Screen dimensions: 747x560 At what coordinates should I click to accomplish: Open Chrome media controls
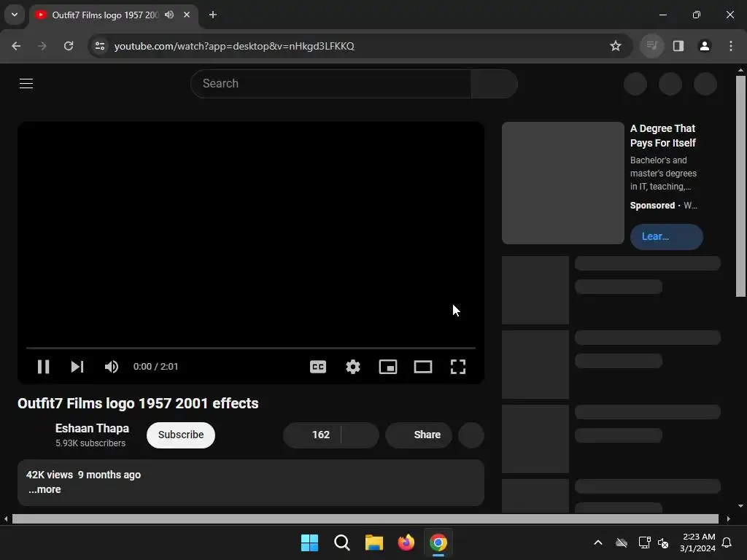point(651,46)
